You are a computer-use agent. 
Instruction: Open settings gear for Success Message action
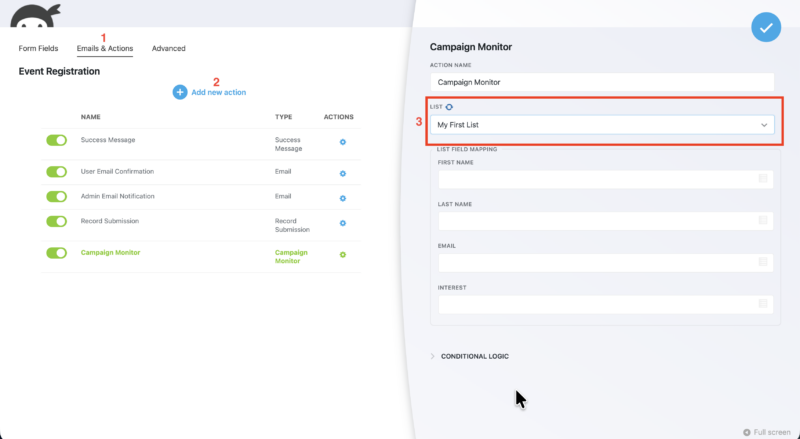tap(343, 142)
